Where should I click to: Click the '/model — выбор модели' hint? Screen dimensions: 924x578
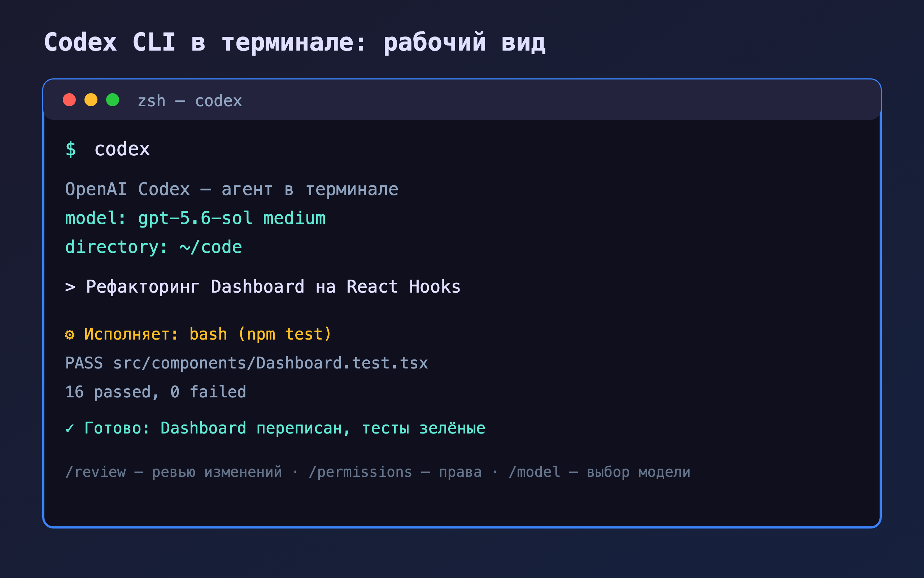pyautogui.click(x=600, y=473)
